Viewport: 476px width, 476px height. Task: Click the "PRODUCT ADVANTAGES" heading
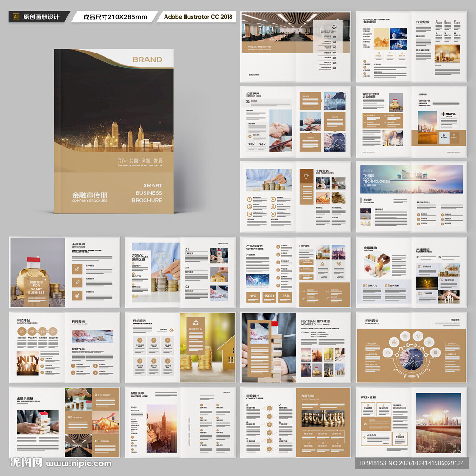coord(140,256)
